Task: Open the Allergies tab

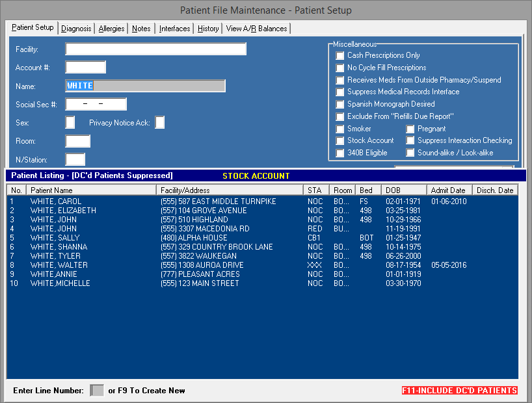Action: pos(111,29)
